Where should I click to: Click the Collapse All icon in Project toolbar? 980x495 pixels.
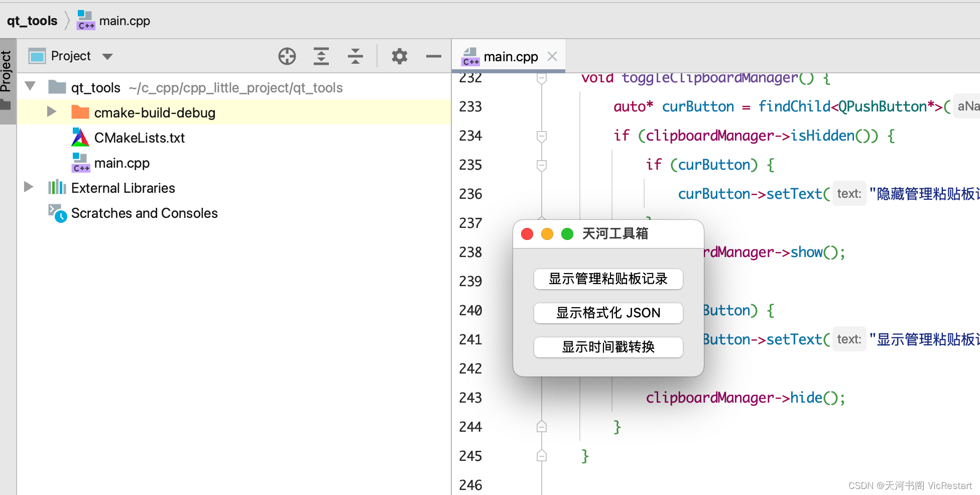[355, 56]
